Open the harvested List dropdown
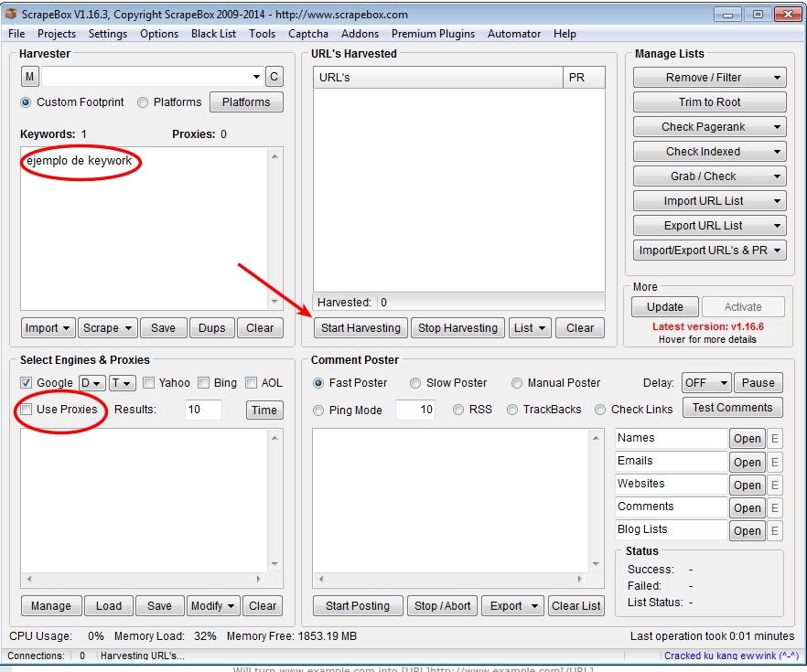 tap(530, 327)
